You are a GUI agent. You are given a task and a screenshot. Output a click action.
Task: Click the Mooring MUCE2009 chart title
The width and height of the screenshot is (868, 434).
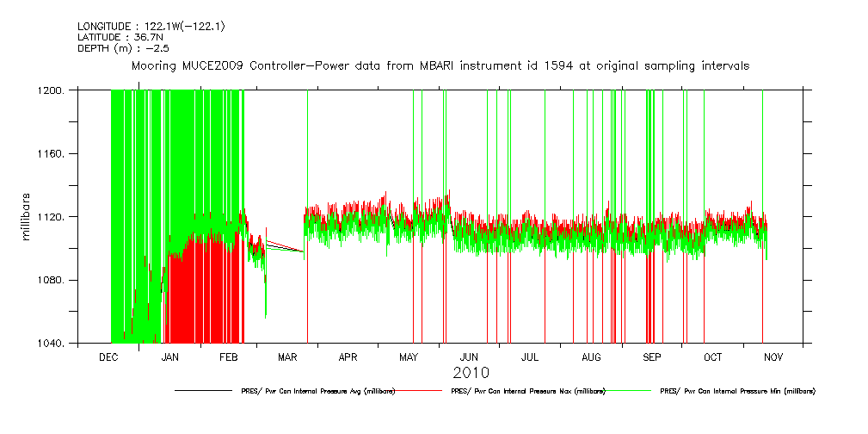coord(439,65)
